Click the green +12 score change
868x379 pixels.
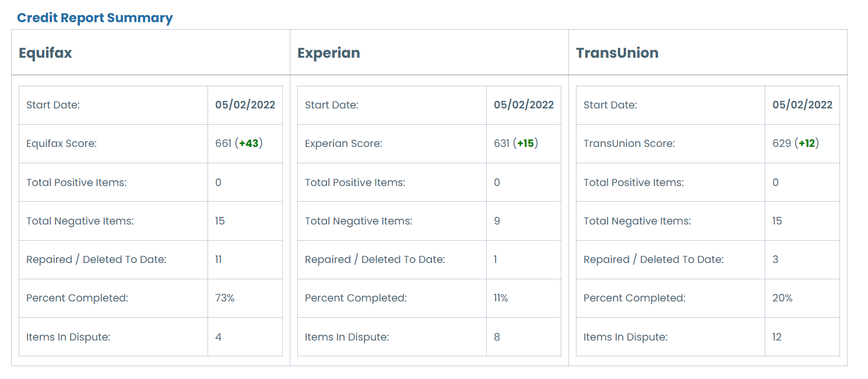tap(807, 143)
